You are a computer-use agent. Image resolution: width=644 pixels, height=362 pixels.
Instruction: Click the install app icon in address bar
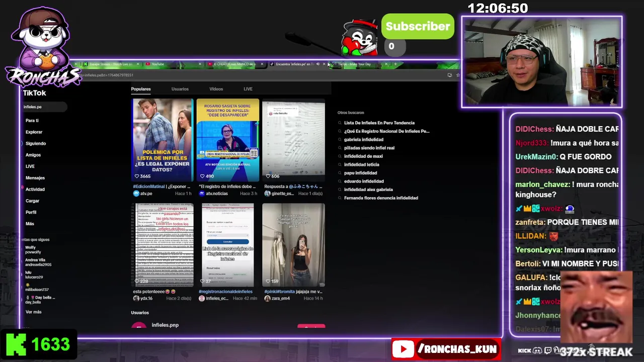[x=449, y=75]
